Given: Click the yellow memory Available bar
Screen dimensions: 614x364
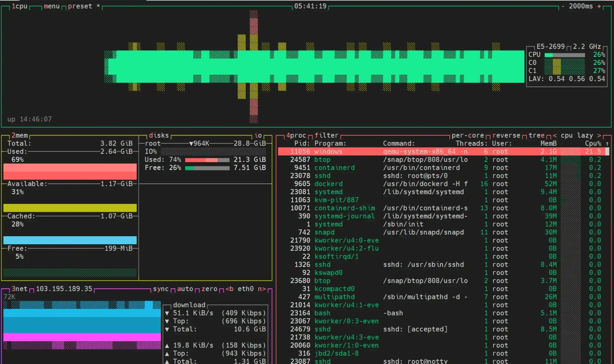Looking at the screenshot, I should tap(70, 208).
